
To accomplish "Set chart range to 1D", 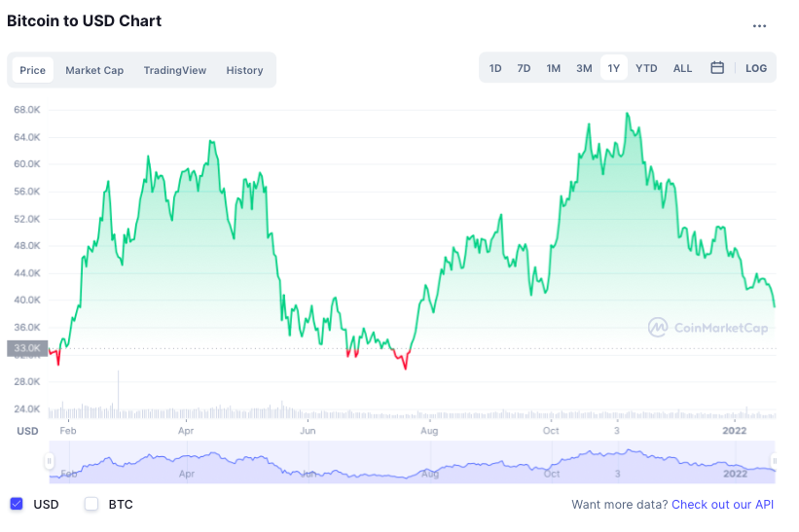I will click(495, 68).
